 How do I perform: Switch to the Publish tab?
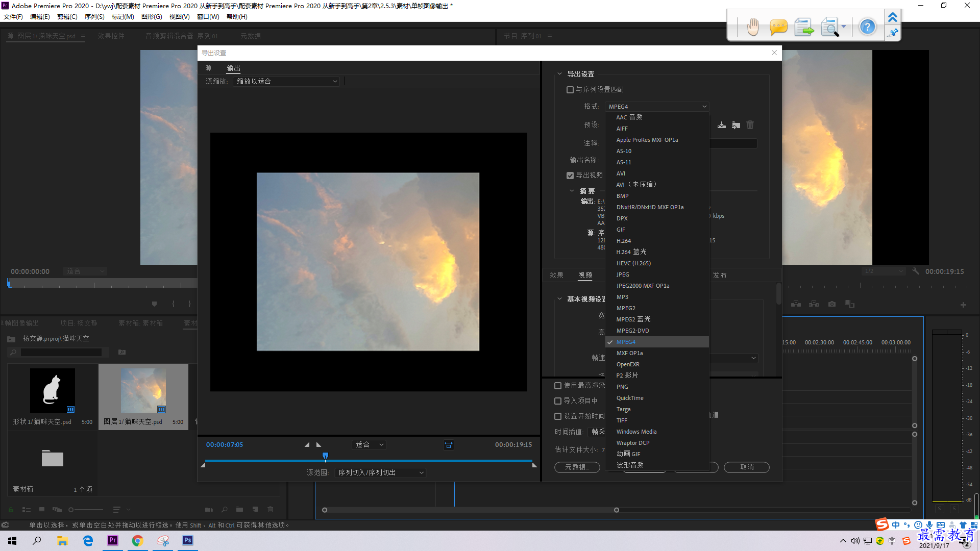(x=720, y=275)
